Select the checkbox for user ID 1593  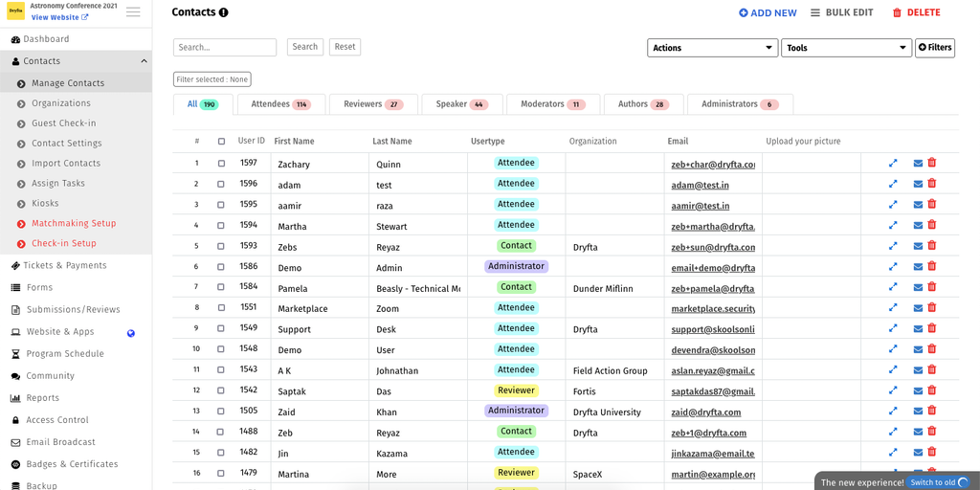(221, 247)
